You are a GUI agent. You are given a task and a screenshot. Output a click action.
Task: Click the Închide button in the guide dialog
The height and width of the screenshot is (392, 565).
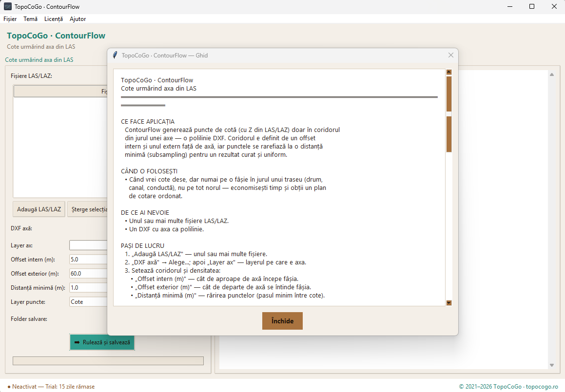tap(282, 321)
